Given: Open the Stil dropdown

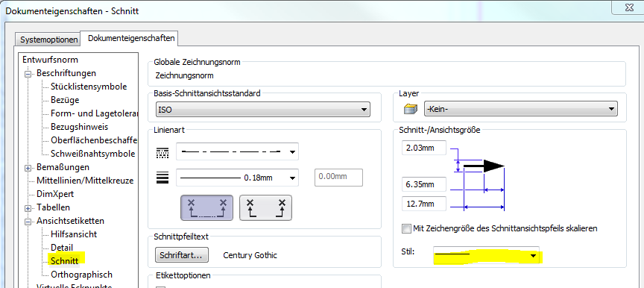Looking at the screenshot, I should click(x=486, y=255).
